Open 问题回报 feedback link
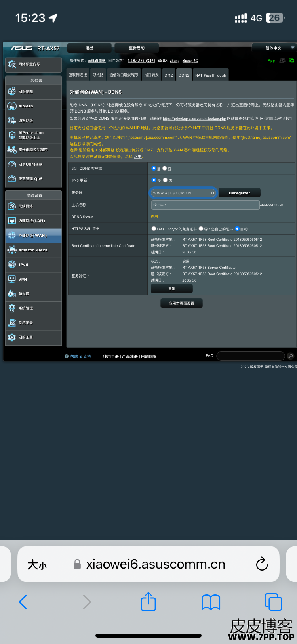The image size is (297, 644). pyautogui.click(x=149, y=356)
